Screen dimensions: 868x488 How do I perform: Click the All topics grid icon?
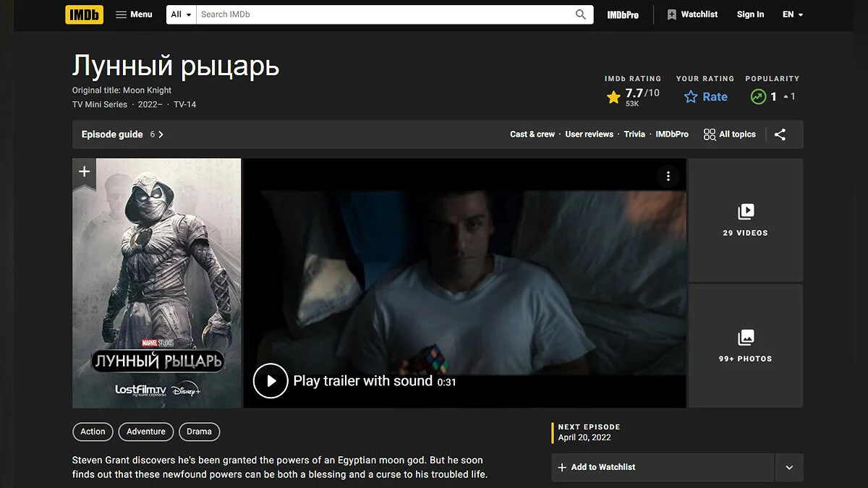710,134
